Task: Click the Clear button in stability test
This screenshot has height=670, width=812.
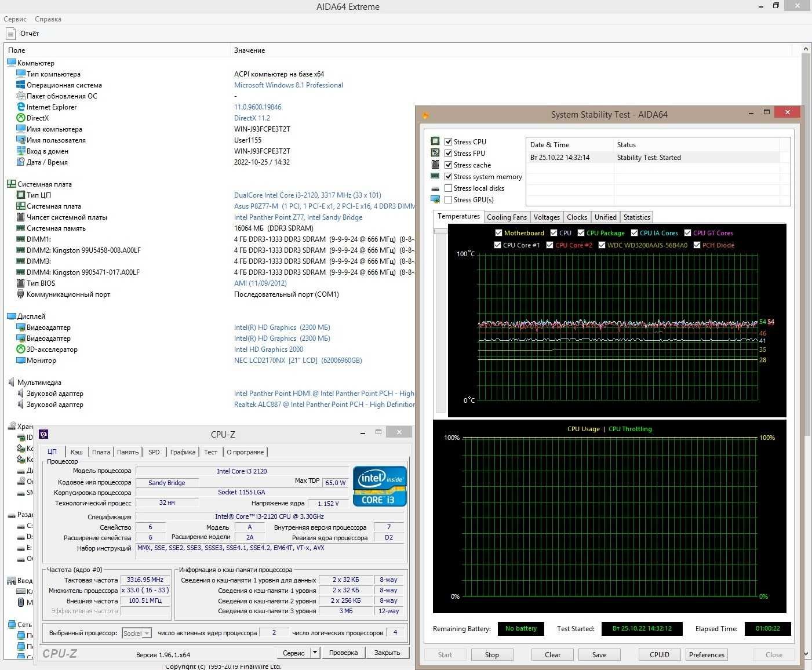Action: (x=552, y=655)
